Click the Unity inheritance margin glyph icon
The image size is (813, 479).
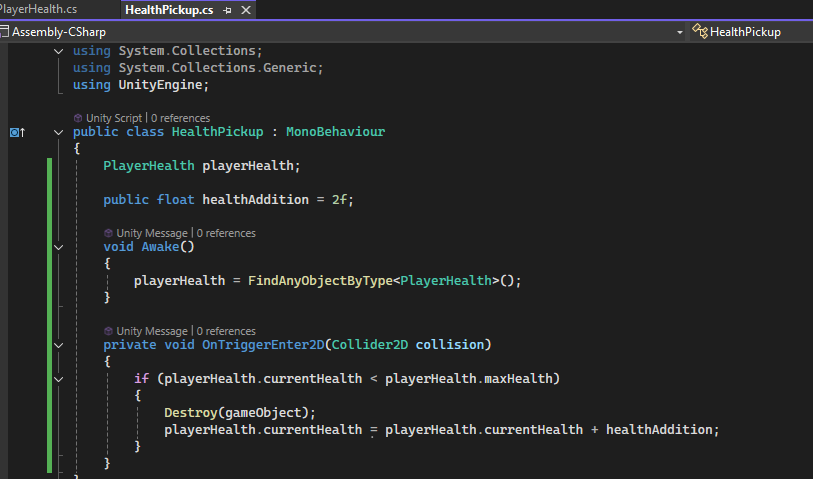(x=17, y=133)
